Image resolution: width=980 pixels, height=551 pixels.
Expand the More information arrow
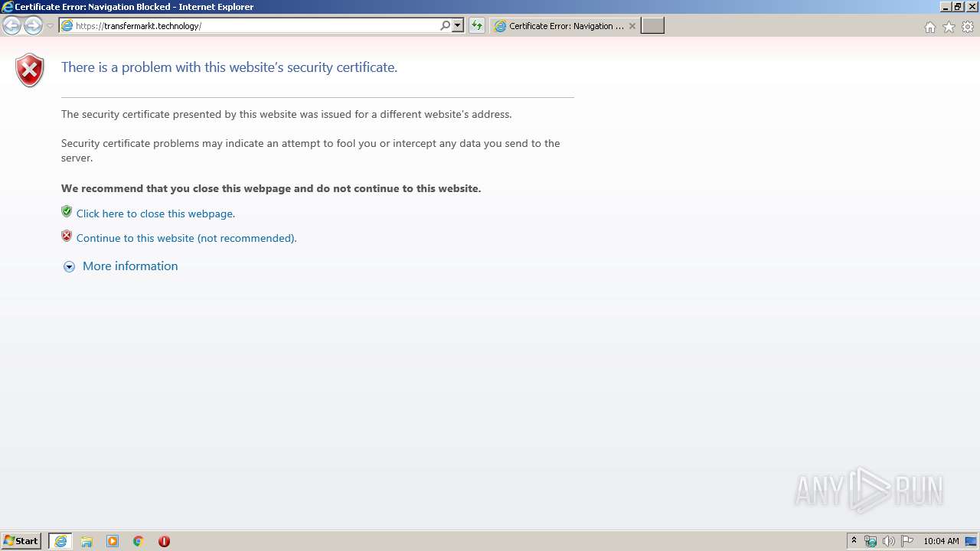tap(69, 267)
